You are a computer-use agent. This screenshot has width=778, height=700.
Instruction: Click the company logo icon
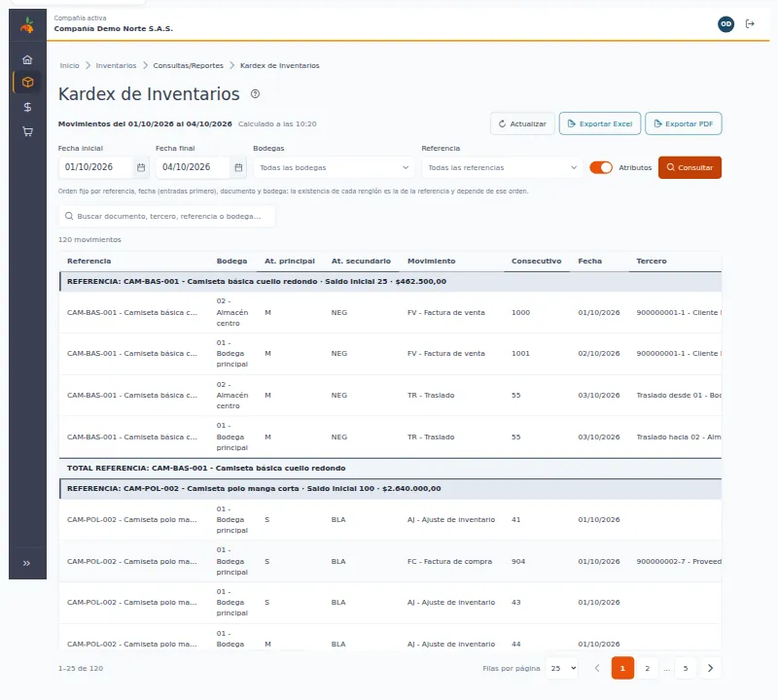27,25
